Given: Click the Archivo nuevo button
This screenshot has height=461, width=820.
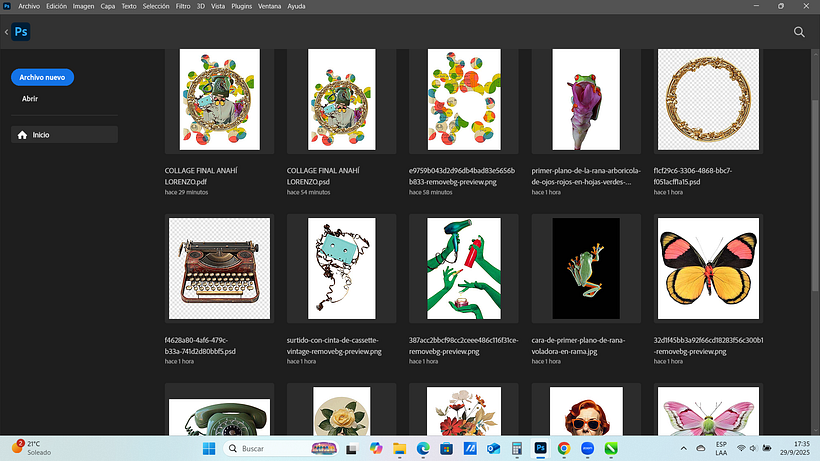Looking at the screenshot, I should click(x=43, y=77).
